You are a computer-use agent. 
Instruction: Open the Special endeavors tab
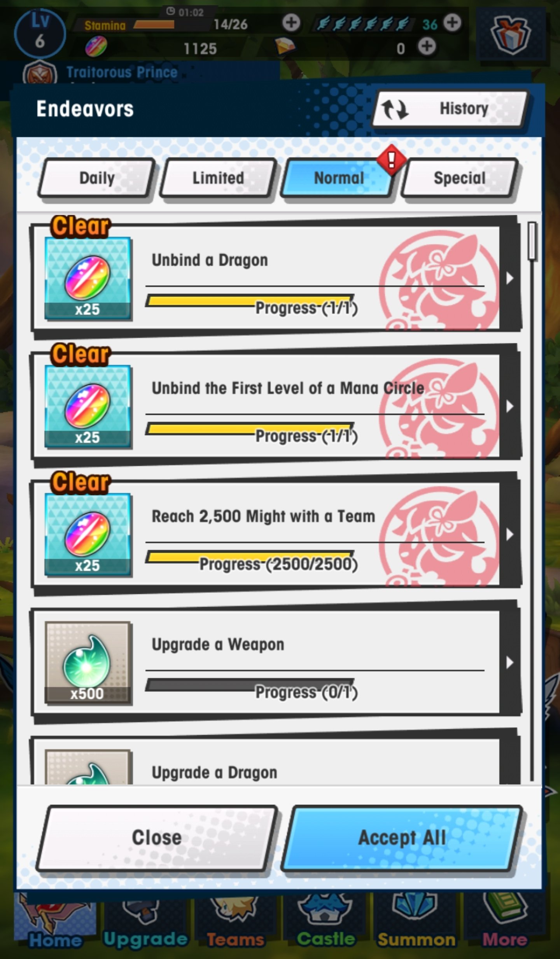click(460, 178)
